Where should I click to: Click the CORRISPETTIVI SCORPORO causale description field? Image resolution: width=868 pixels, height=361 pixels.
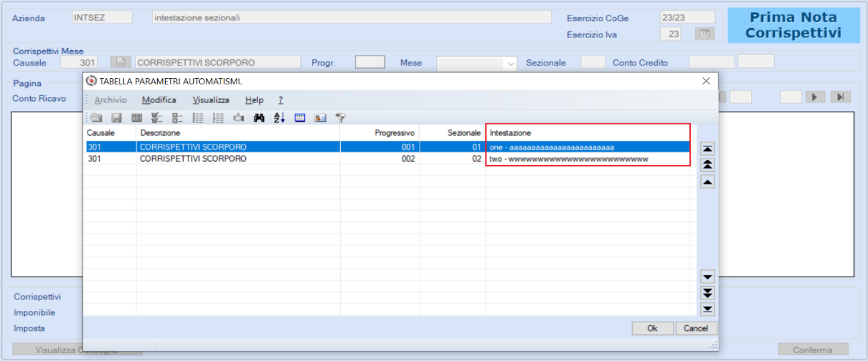click(x=218, y=62)
